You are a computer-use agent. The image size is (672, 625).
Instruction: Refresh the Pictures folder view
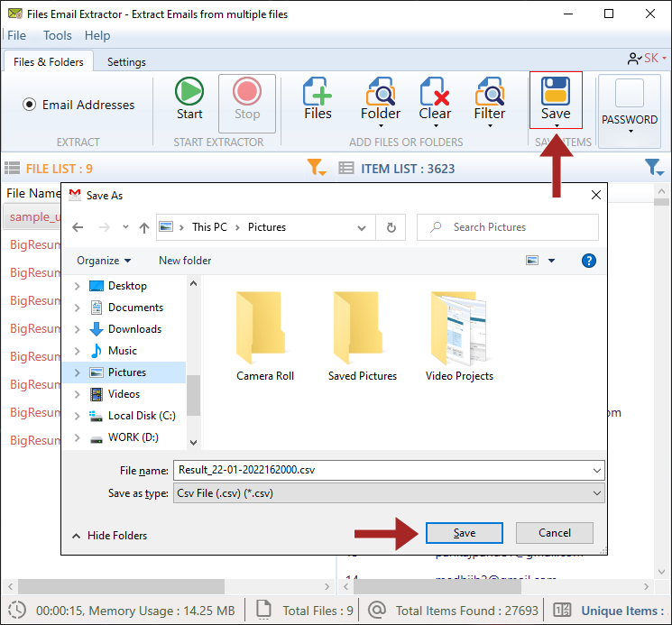click(x=391, y=227)
